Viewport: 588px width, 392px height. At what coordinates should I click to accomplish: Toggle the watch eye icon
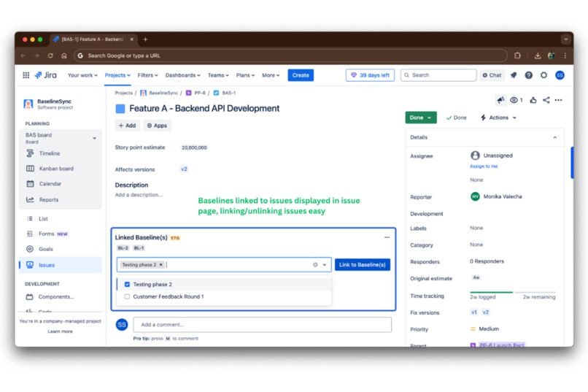click(x=516, y=100)
